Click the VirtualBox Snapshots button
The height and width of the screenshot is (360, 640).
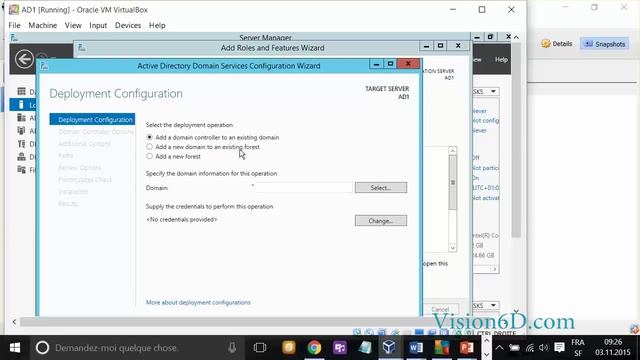[x=604, y=44]
